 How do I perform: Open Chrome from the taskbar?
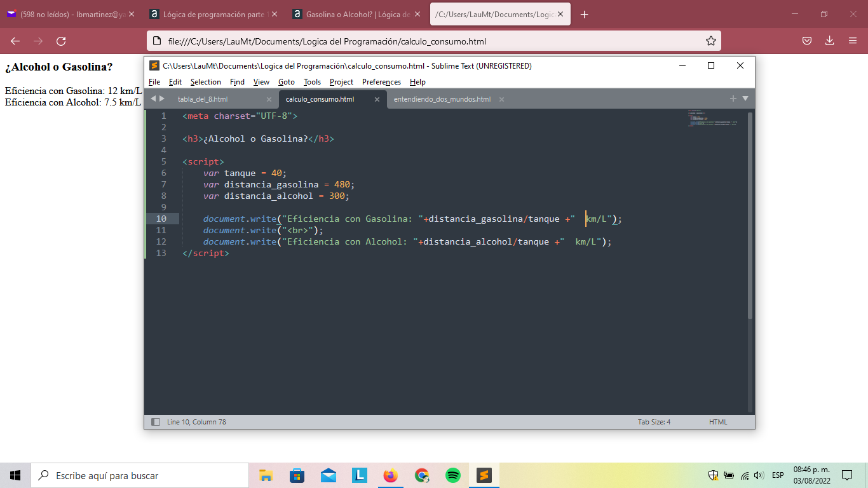(421, 475)
